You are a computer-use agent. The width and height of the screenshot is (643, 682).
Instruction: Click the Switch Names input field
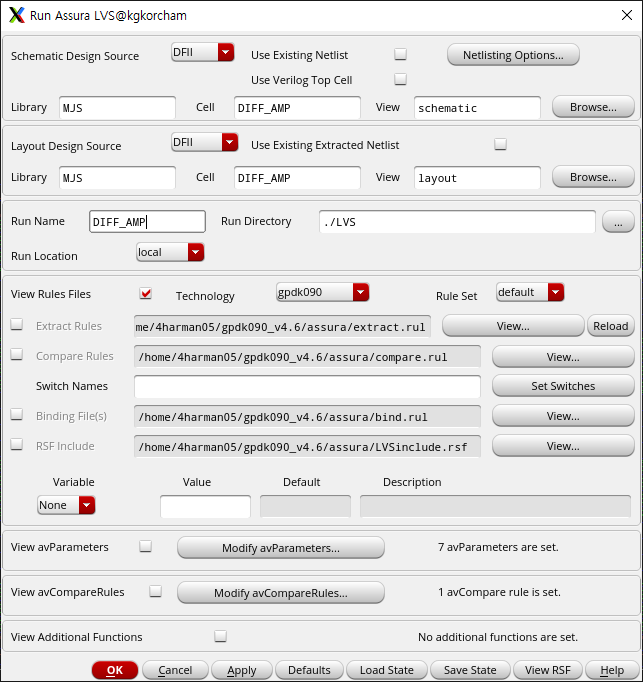tap(307, 387)
